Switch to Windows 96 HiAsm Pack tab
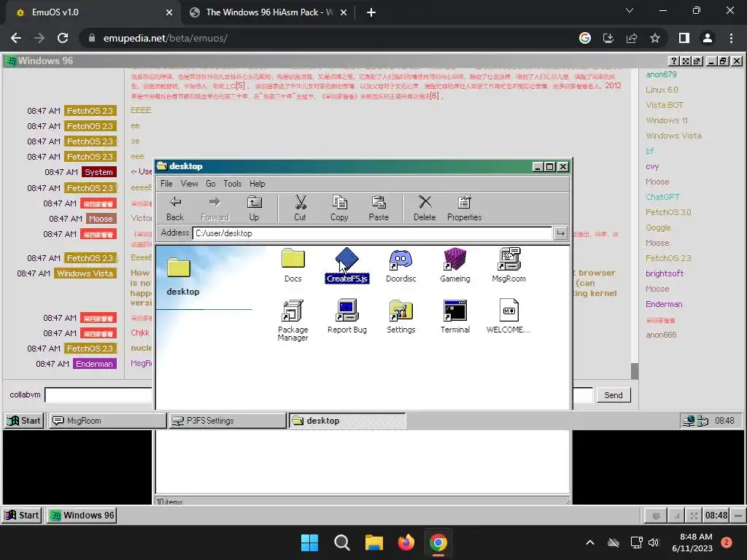747x560 pixels. [x=268, y=12]
